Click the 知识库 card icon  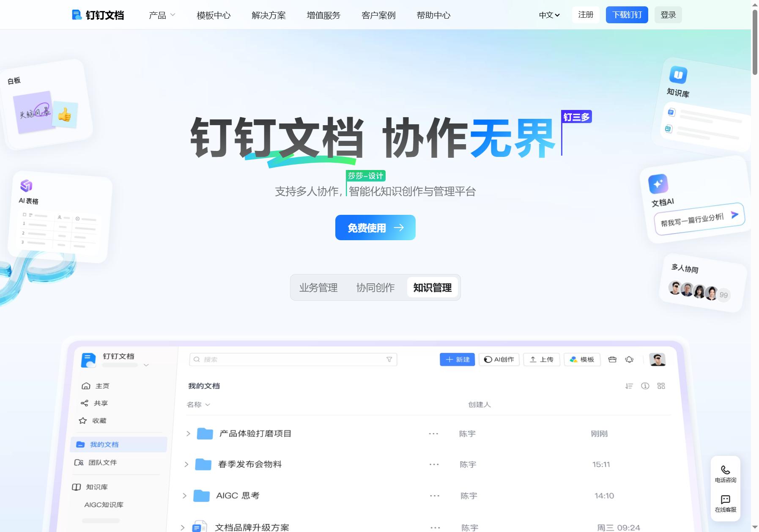[678, 75]
